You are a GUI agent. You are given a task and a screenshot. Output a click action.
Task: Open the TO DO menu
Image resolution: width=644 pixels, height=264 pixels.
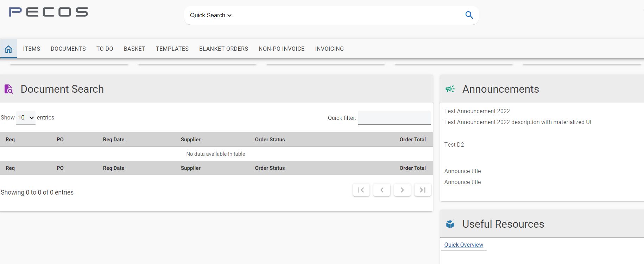(105, 49)
